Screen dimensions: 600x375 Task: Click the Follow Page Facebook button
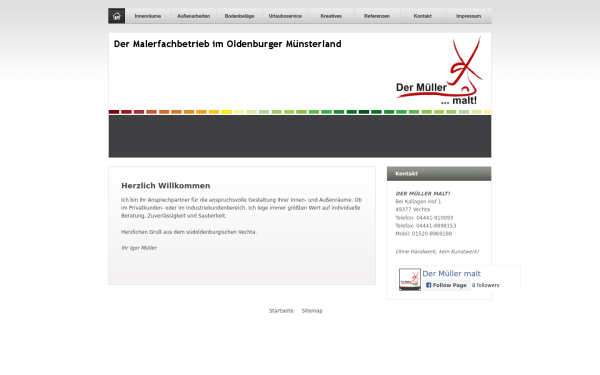pyautogui.click(x=446, y=285)
